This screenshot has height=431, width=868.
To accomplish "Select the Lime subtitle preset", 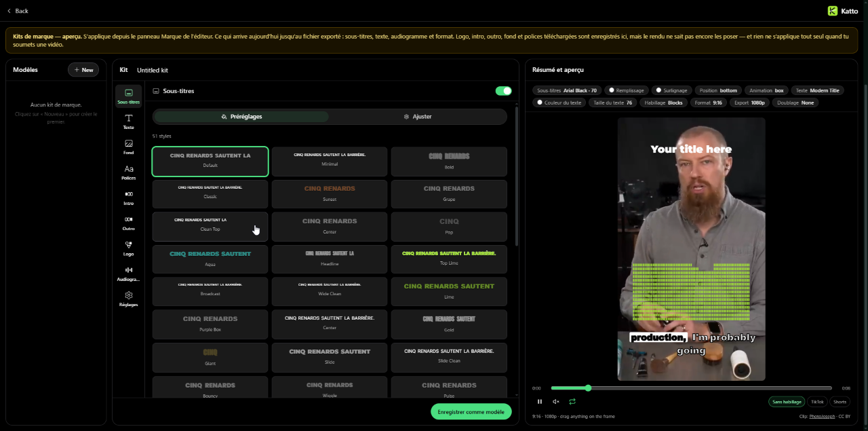I will coord(449,292).
